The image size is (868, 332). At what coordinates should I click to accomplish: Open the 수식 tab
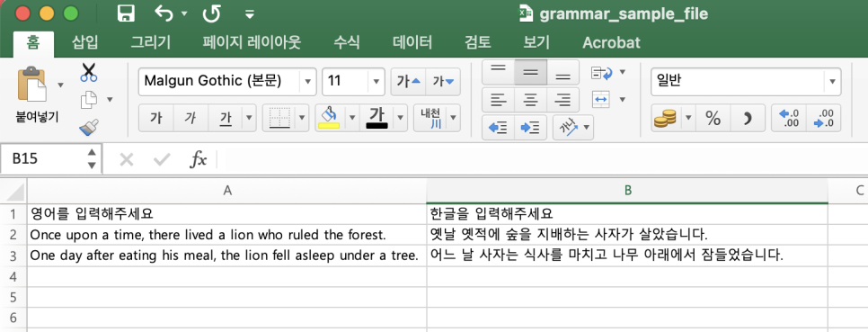(x=347, y=42)
